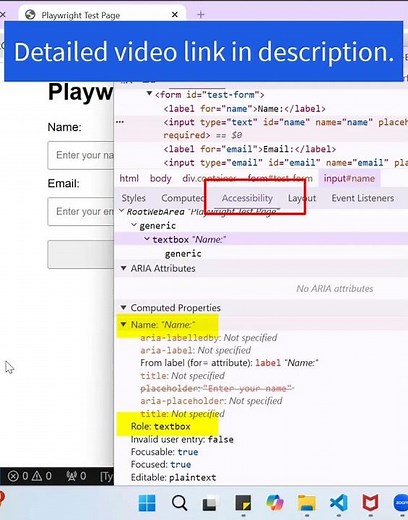Click the Name input field on the page
Viewport: 408px width, 520px height.
point(81,155)
